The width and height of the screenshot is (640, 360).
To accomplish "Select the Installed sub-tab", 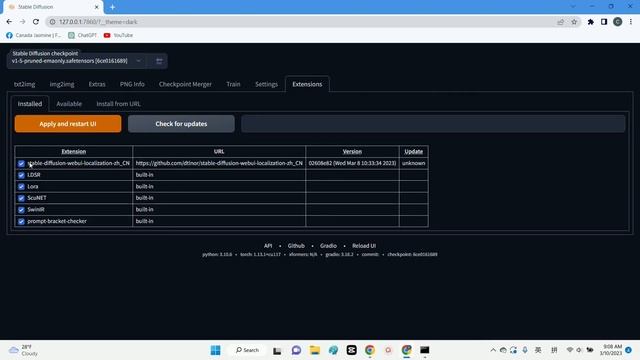I will point(30,104).
